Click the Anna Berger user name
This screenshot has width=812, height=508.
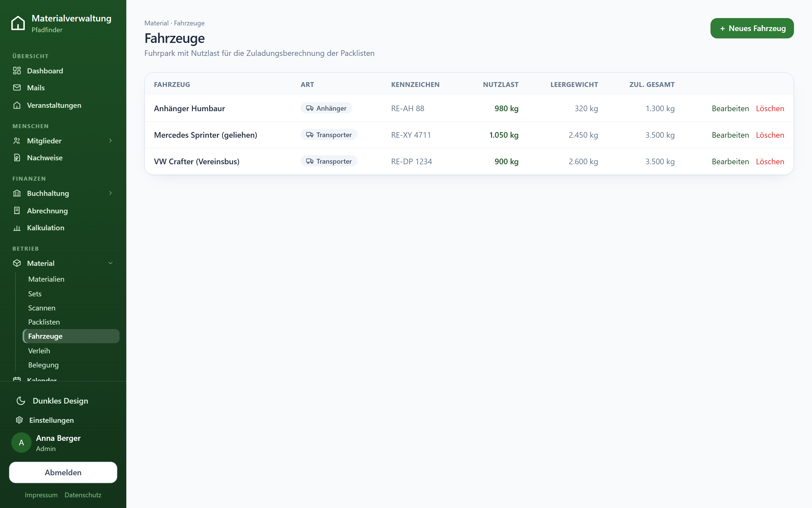pos(58,438)
